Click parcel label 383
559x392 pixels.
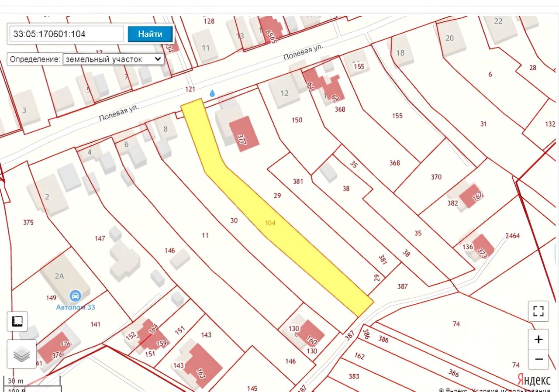click(x=354, y=376)
